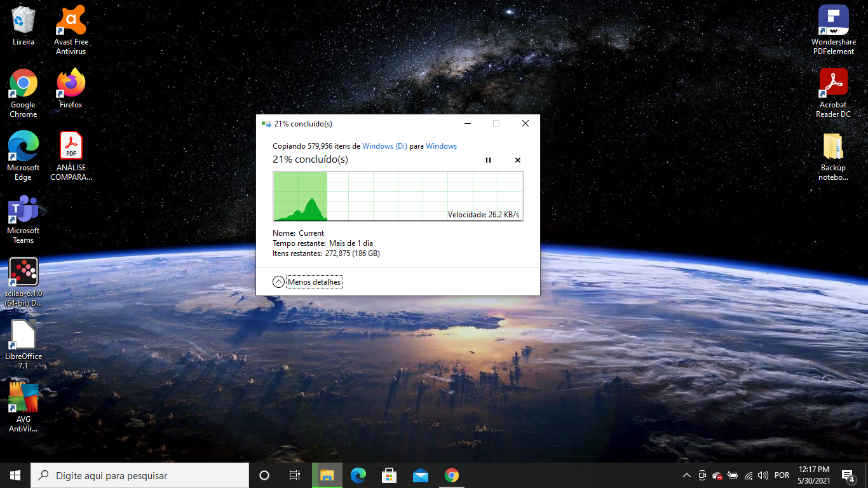Click the Meet Now tray icon
Viewport: 868px width, 488px height.
[702, 475]
